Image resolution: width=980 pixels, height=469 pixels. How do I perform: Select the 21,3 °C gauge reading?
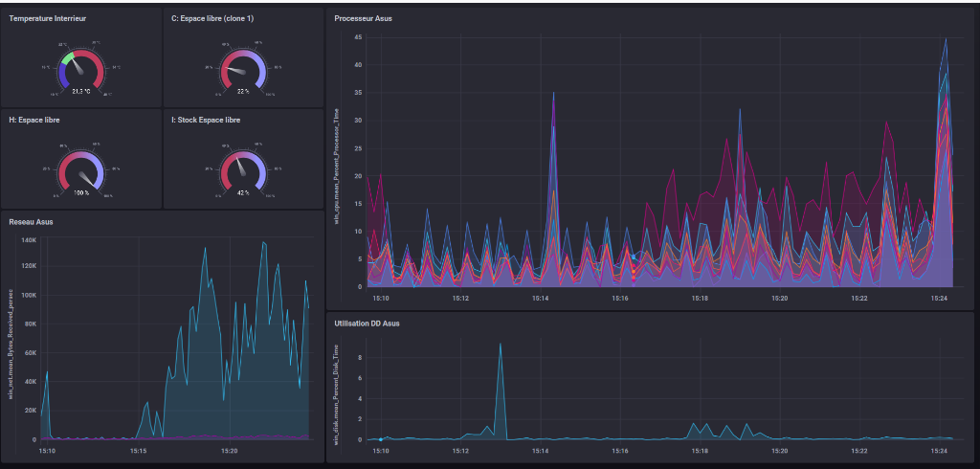[x=81, y=91]
